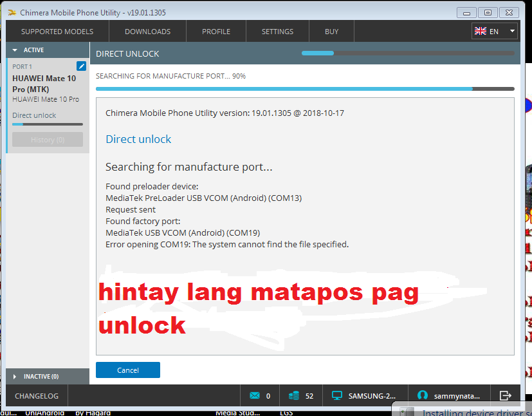The width and height of the screenshot is (532, 416).
Task: Edit Port 1 with pencil icon
Action: [82, 66]
